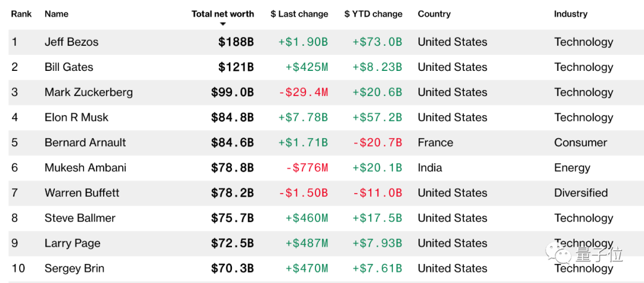Click Steve Ballmer's name
644x283 pixels.
(80, 218)
